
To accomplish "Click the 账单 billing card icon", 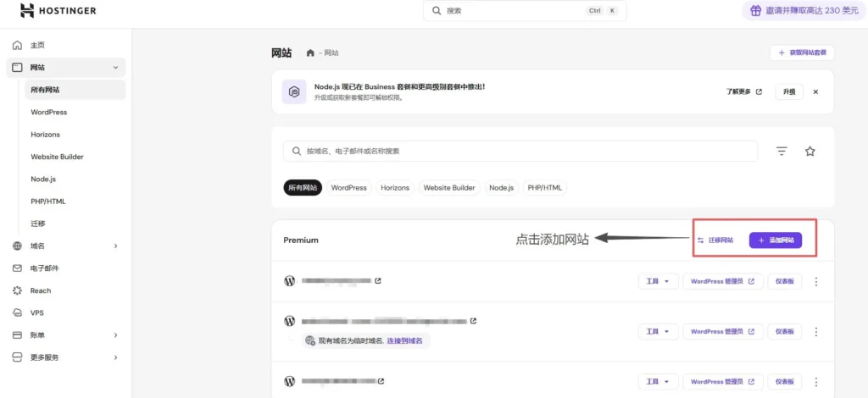I will point(17,335).
